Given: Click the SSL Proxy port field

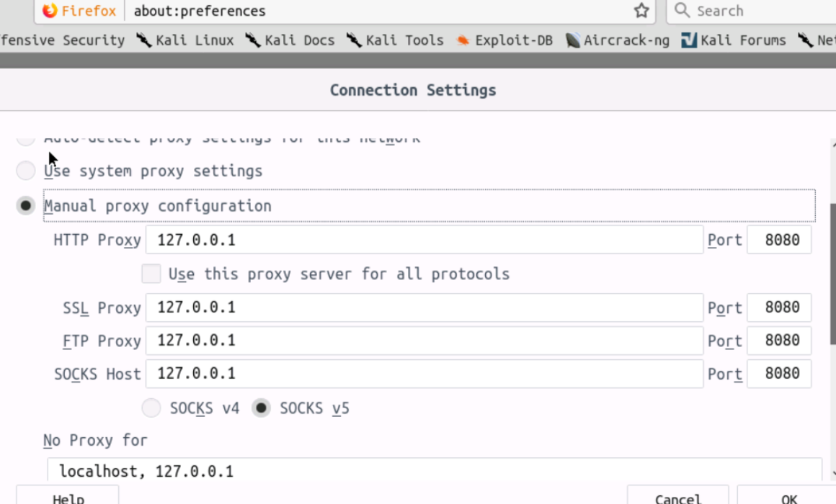Looking at the screenshot, I should (778, 307).
